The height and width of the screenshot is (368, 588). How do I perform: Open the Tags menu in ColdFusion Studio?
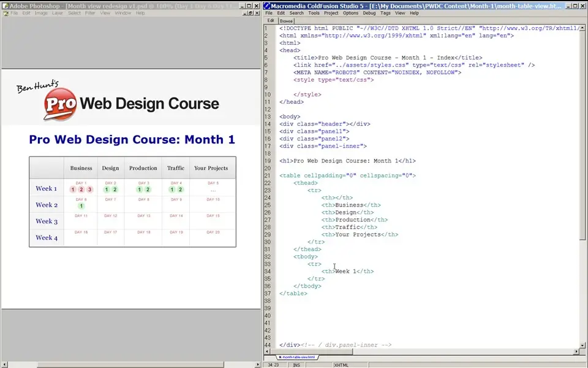[x=385, y=13]
